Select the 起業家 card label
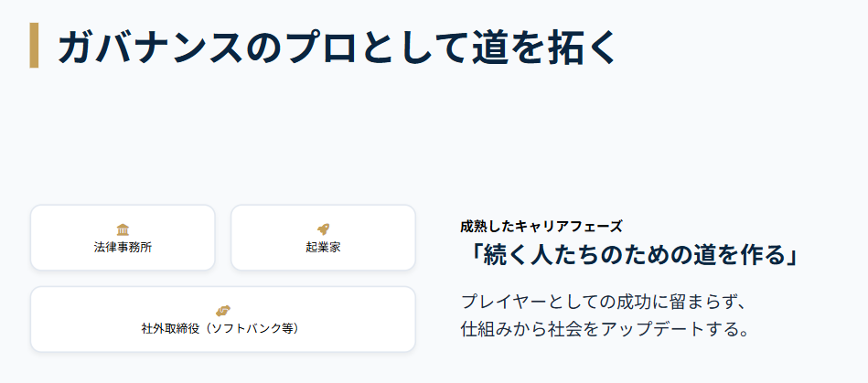Viewport: 868px width, 383px height. coord(323,247)
